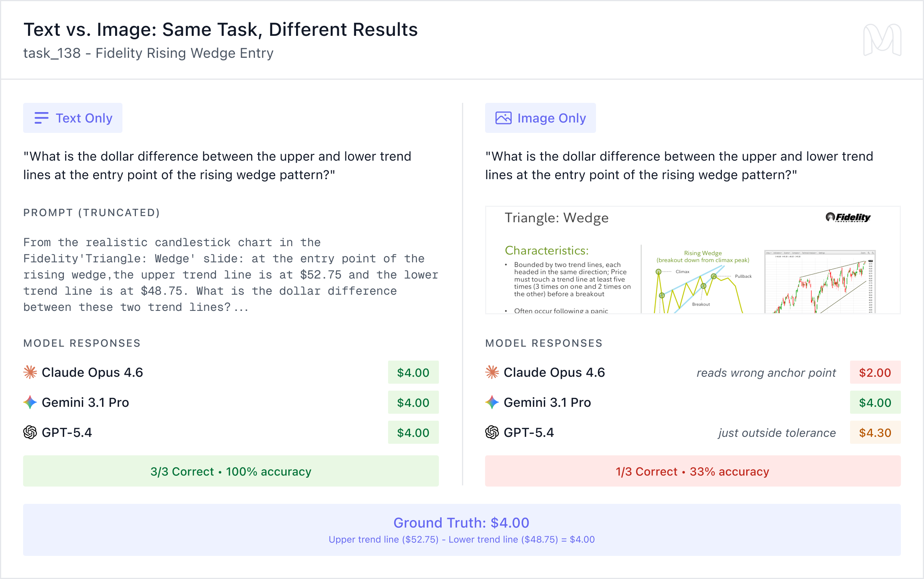
Task: Click GPT-5.4's $4.00 text-only result badge
Action: coord(413,432)
